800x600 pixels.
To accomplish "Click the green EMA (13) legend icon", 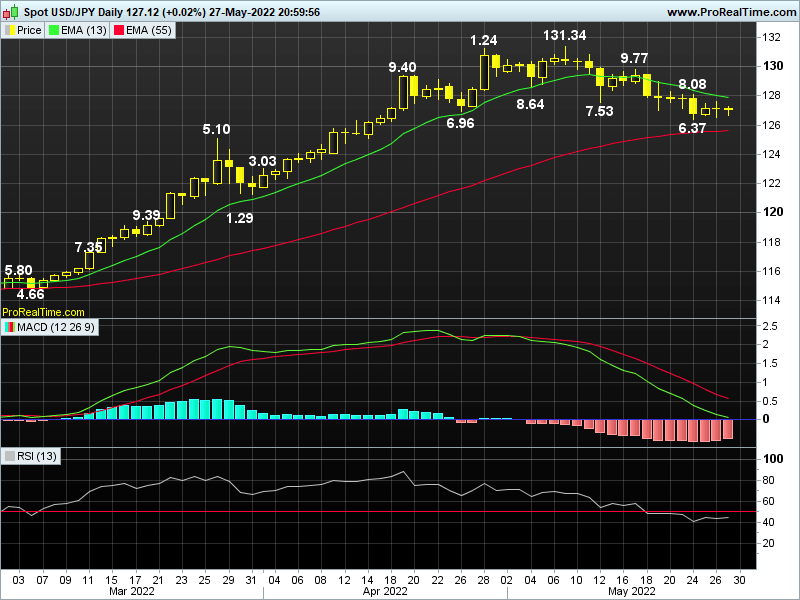I will (x=52, y=29).
